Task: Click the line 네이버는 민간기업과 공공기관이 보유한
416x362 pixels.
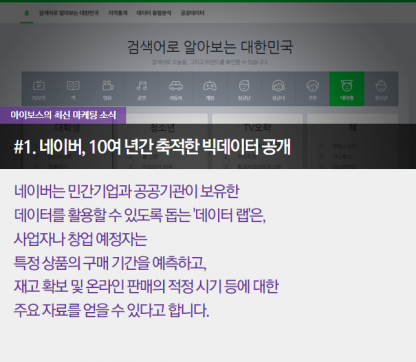Action: tap(127, 192)
